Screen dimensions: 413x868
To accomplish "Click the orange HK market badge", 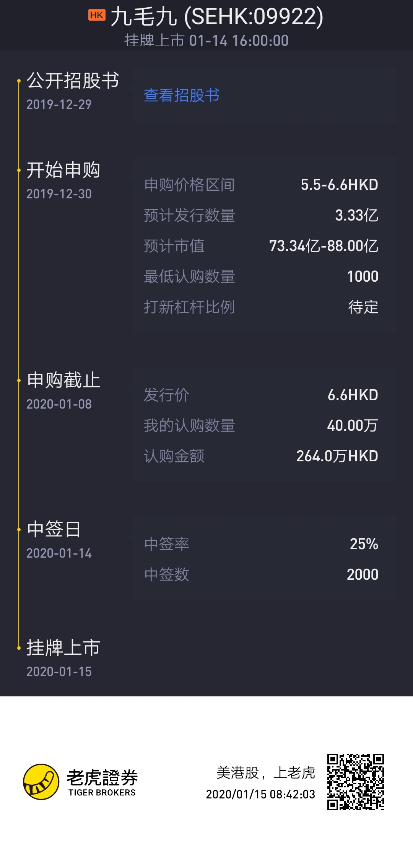I will click(x=97, y=15).
